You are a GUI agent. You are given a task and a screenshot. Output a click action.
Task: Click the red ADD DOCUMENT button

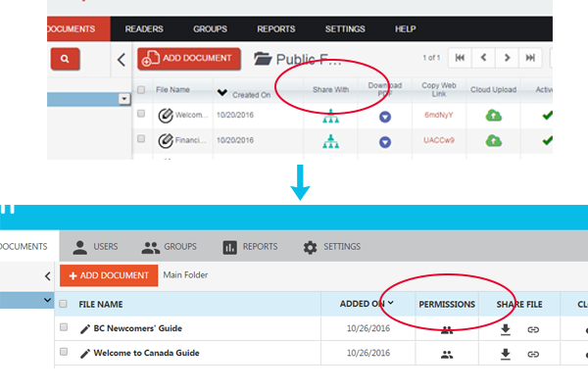[x=189, y=59]
